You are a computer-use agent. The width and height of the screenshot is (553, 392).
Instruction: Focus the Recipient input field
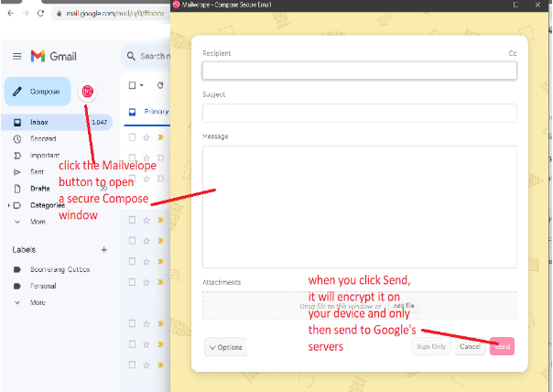click(359, 71)
